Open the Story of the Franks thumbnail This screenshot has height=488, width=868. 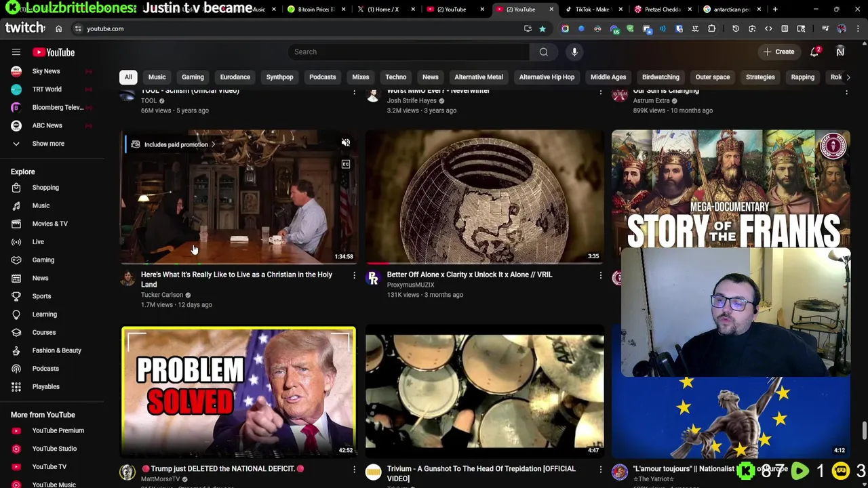click(x=730, y=190)
